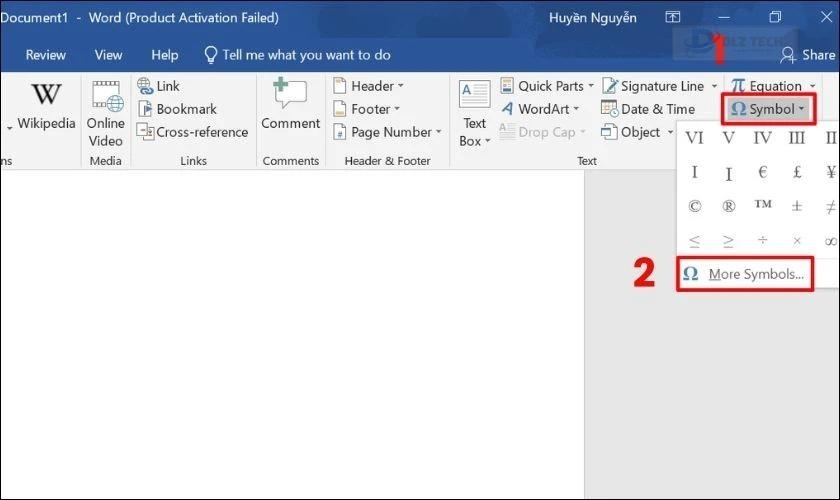
Task: Insert the Euro sign symbol
Action: tap(762, 172)
